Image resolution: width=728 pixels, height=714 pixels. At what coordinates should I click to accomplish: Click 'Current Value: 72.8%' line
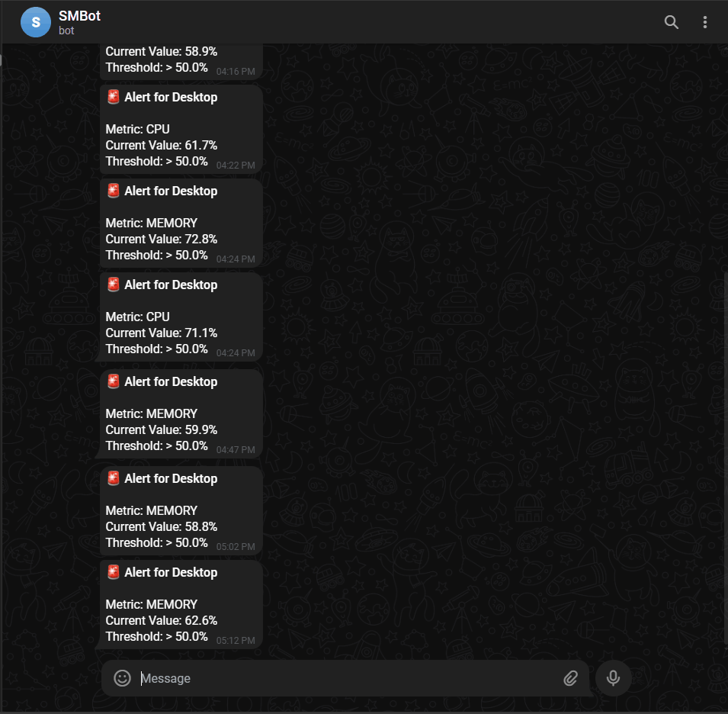pos(161,240)
